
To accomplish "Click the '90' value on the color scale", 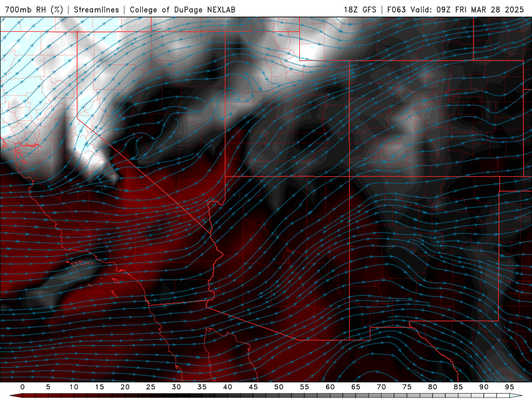I will (483, 387).
